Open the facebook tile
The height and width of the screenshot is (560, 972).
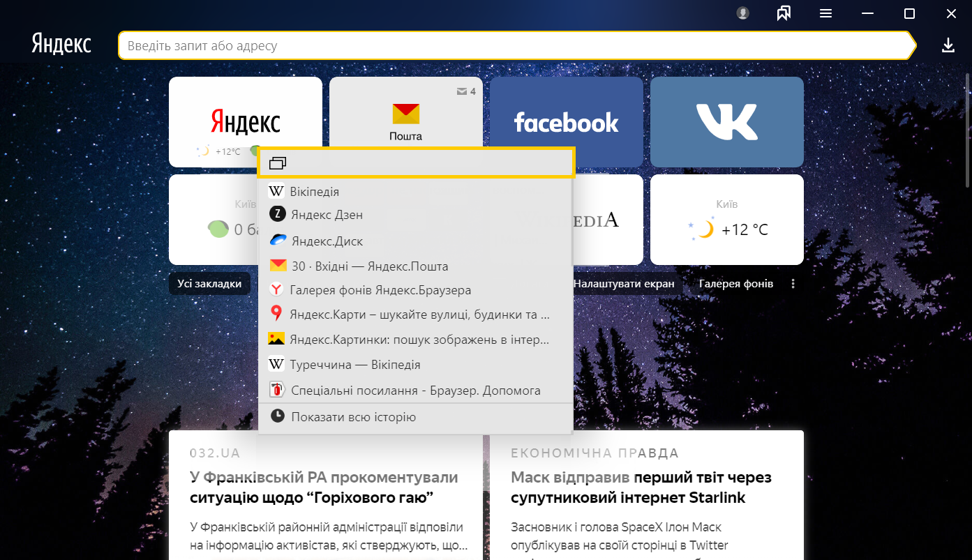point(566,122)
